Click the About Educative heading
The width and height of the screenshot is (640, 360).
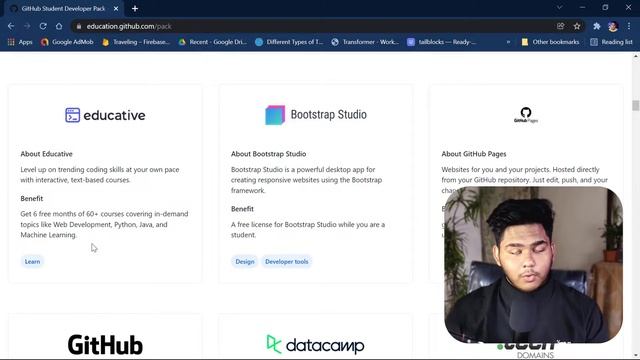pyautogui.click(x=47, y=154)
